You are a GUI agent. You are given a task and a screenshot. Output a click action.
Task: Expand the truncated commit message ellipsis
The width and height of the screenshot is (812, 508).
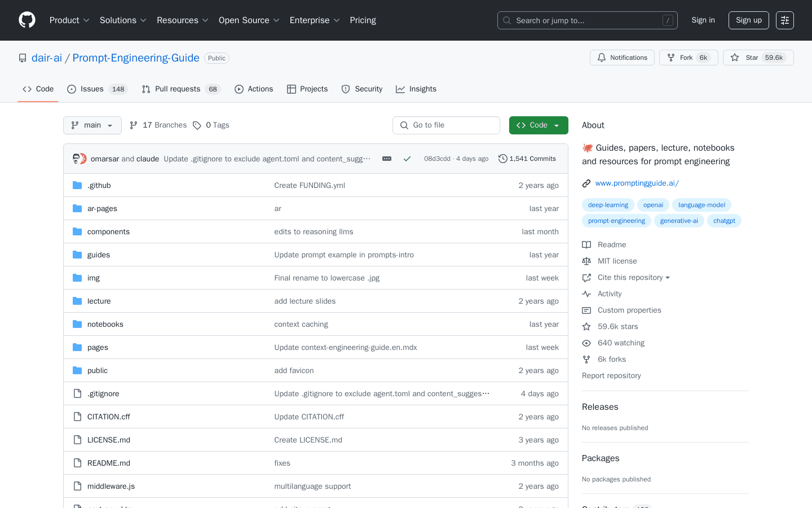coord(387,159)
